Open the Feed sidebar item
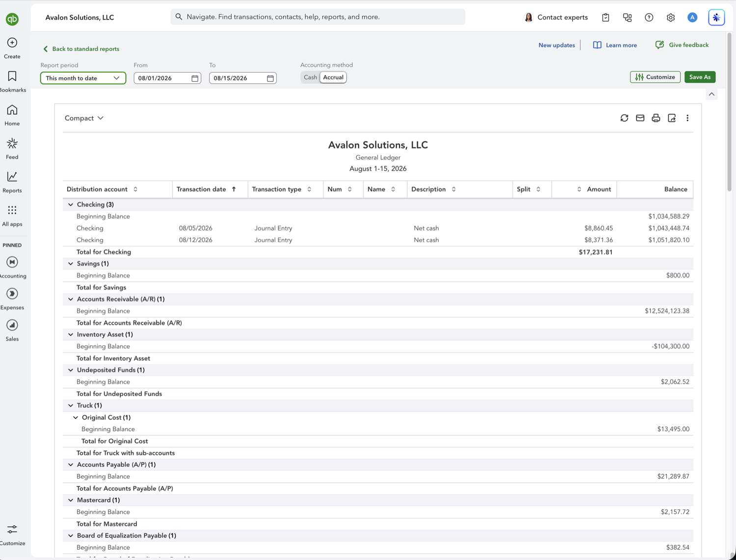736x560 pixels. [x=12, y=149]
